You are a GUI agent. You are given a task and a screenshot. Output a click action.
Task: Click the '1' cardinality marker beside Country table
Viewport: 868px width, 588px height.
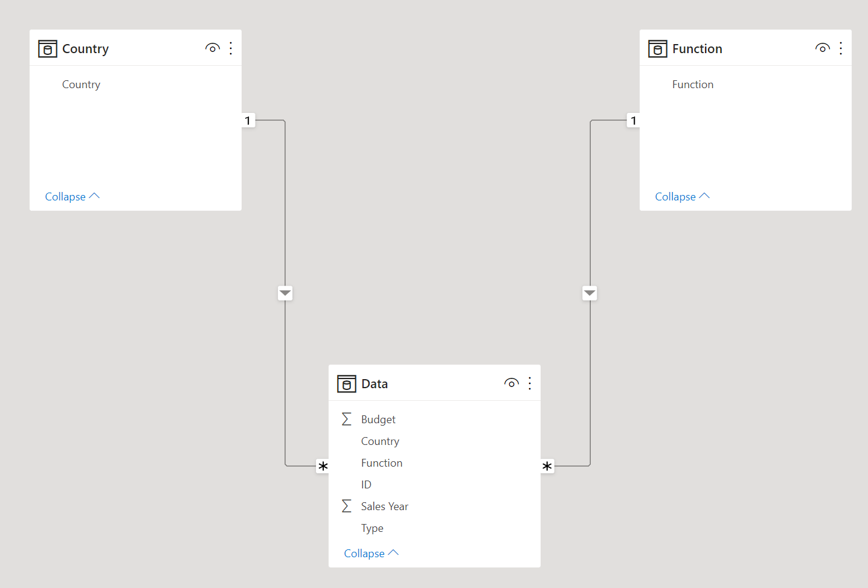click(248, 121)
